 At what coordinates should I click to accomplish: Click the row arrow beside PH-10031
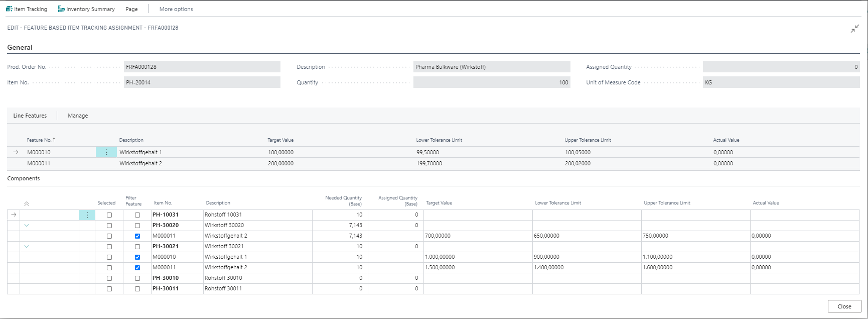[x=14, y=215]
